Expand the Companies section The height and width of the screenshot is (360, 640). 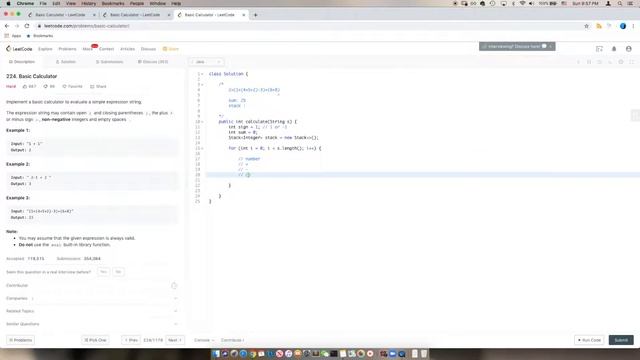(x=91, y=298)
